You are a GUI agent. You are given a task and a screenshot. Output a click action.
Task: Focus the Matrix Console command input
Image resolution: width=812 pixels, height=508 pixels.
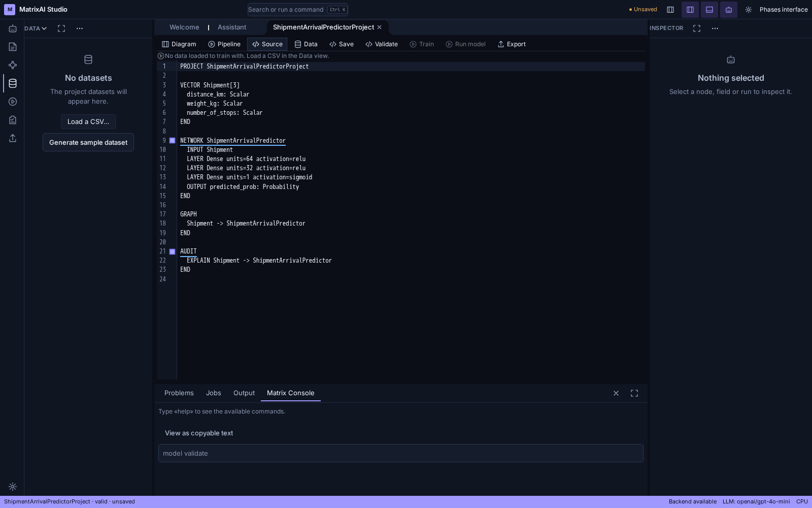coord(401,453)
